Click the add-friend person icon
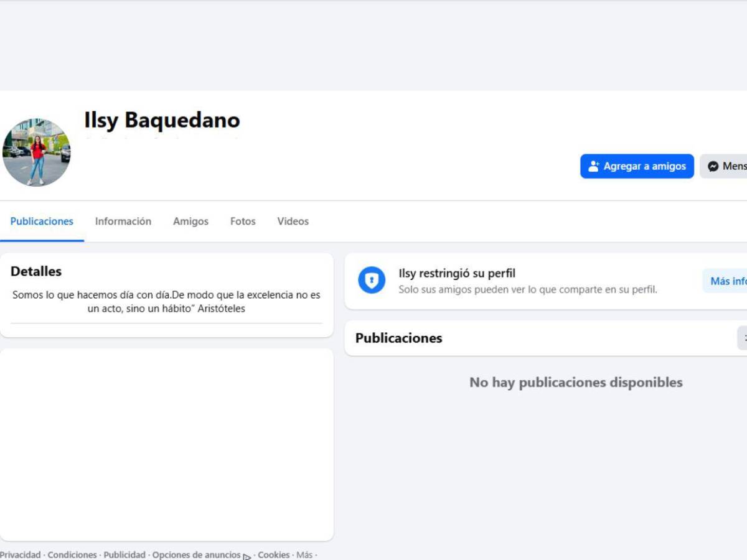Image resolution: width=747 pixels, height=560 pixels. point(593,166)
